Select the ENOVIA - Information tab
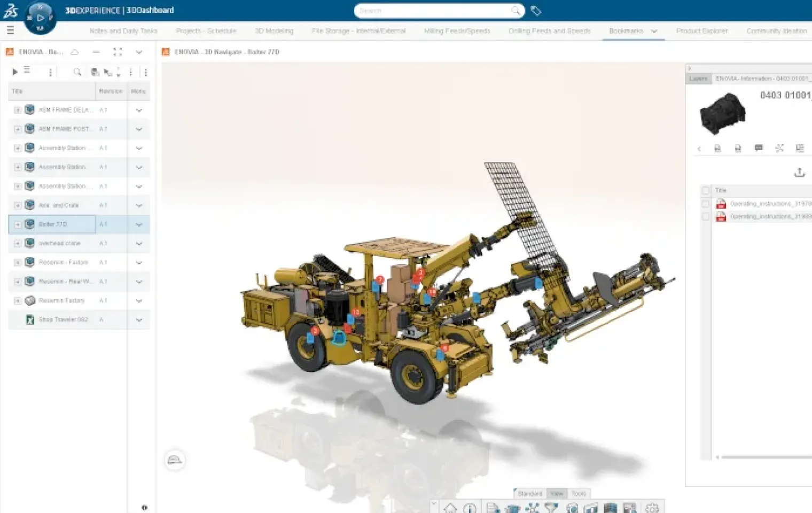Screen dimensions: 812x513 [x=763, y=79]
